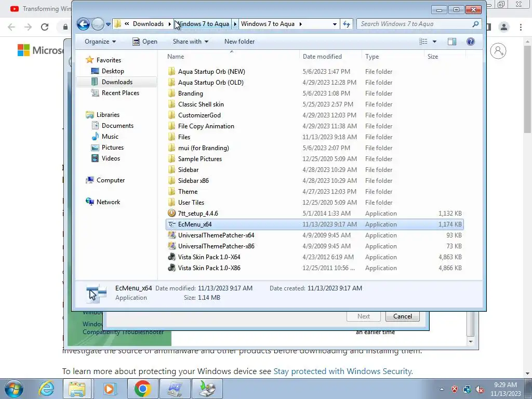The width and height of the screenshot is (532, 399).
Task: Select the Files folder icon
Action: pyautogui.click(x=171, y=137)
